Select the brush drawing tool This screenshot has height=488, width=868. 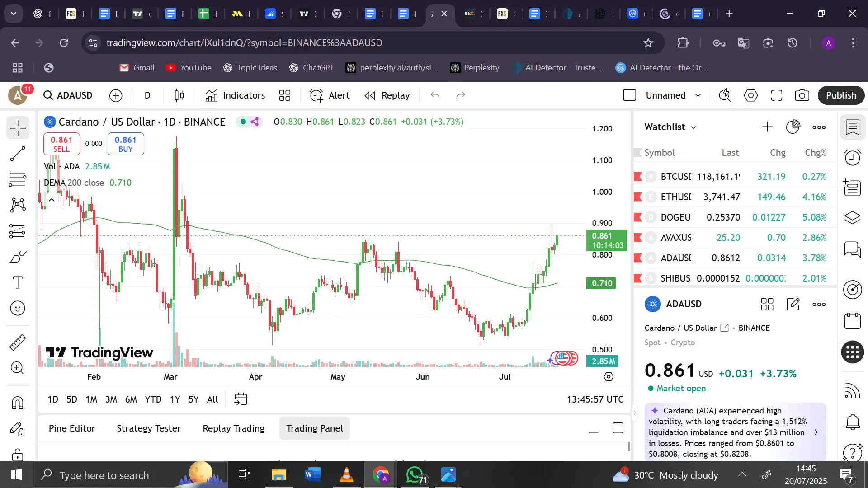(18, 257)
